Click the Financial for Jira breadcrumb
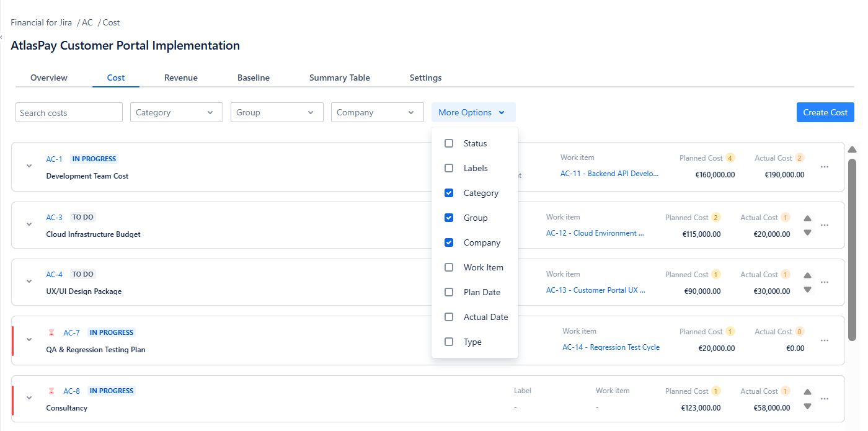This screenshot has height=431, width=868. pyautogui.click(x=42, y=22)
